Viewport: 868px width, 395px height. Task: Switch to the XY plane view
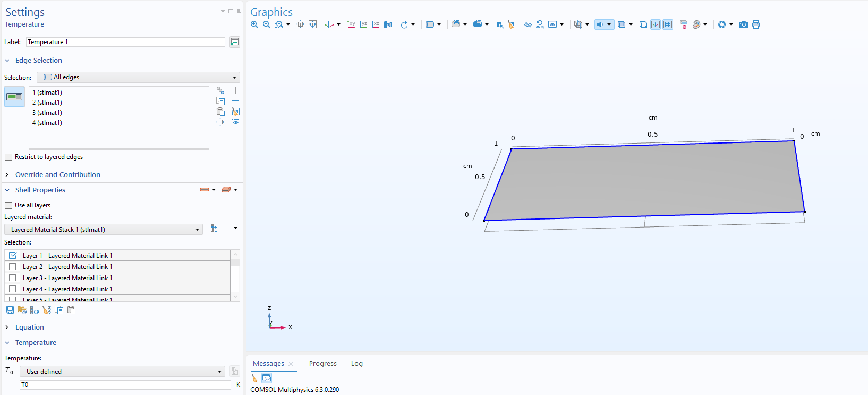[x=351, y=24]
